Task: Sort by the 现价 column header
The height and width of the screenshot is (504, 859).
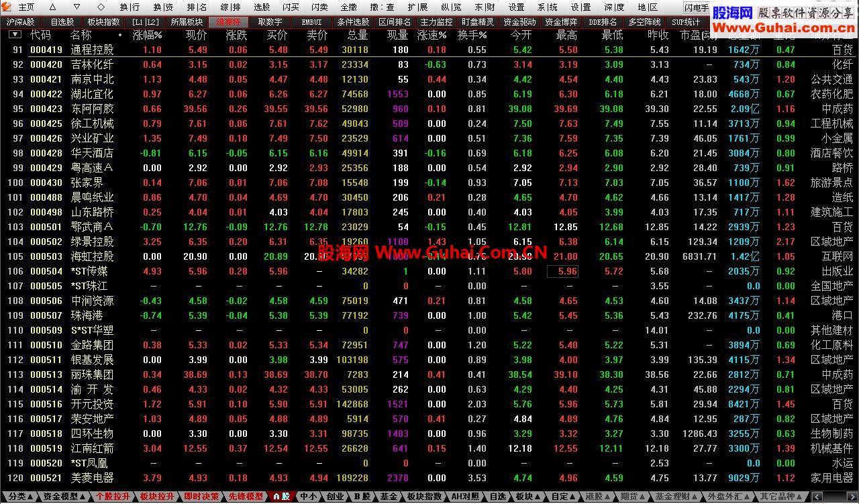Action: (196, 35)
